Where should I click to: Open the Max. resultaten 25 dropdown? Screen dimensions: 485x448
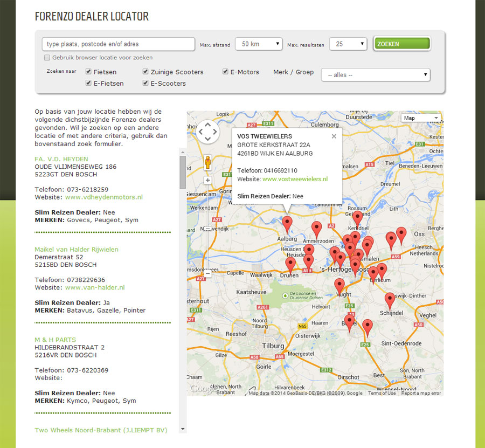tap(348, 44)
